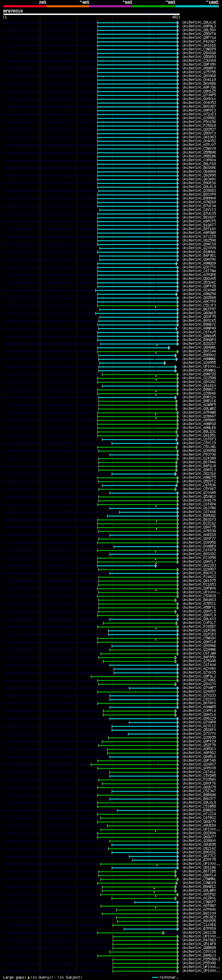Select hit label UniRef100_Q70AP5
This screenshot has height=980, width=222.
pyautogui.click(x=199, y=95)
